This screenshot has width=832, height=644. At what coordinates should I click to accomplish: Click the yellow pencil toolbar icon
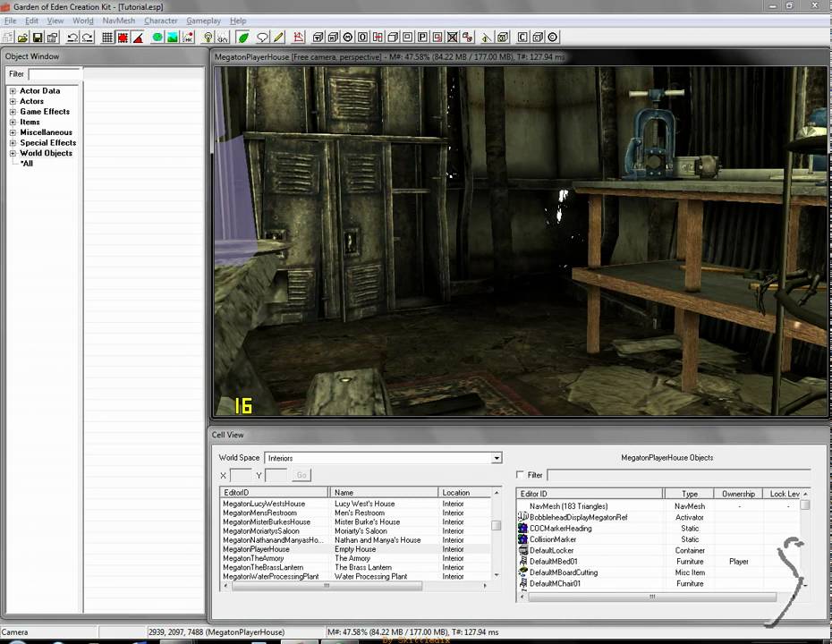coord(278,38)
